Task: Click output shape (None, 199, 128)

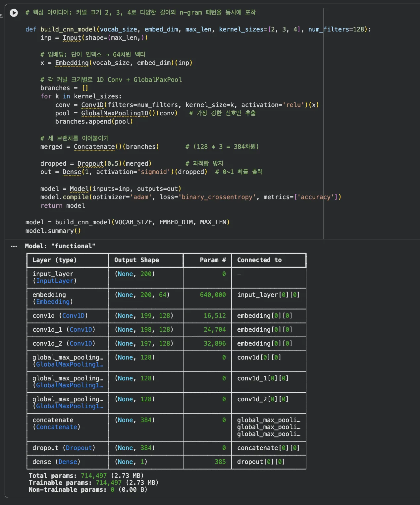Action: [144, 316]
